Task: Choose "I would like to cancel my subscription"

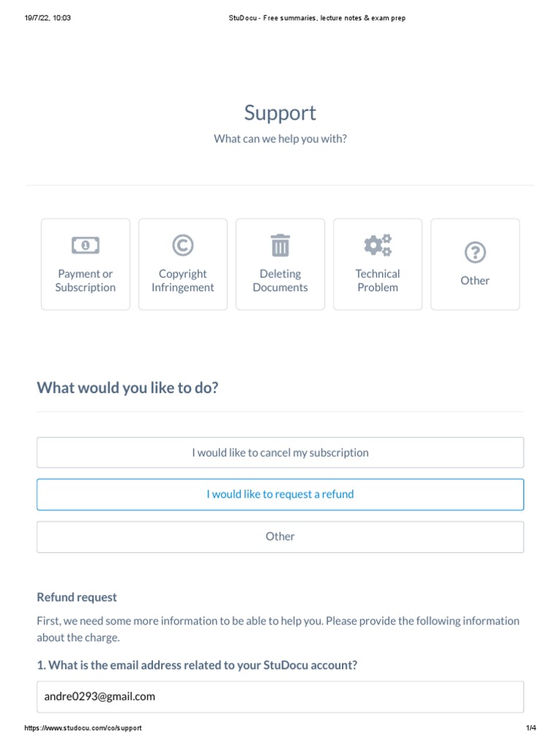Action: click(280, 452)
